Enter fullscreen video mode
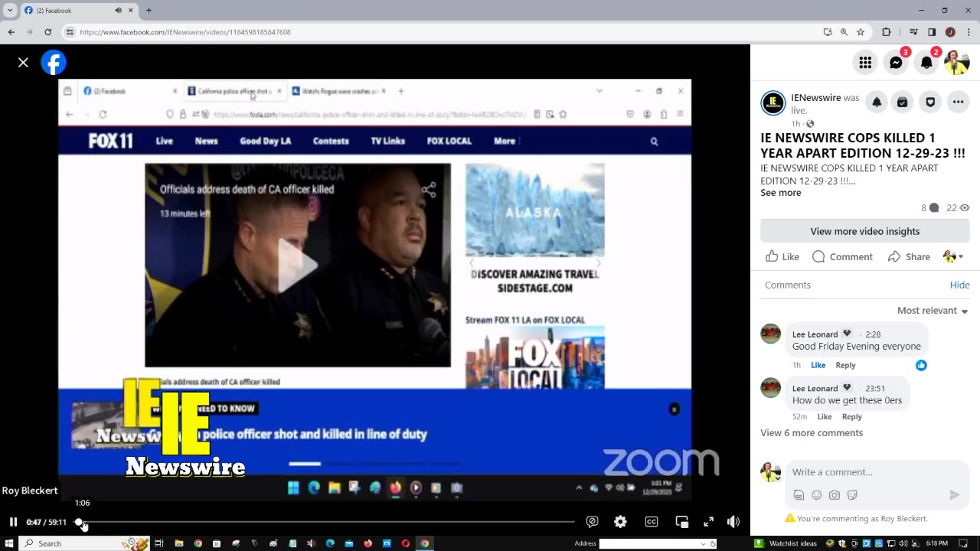 [708, 522]
